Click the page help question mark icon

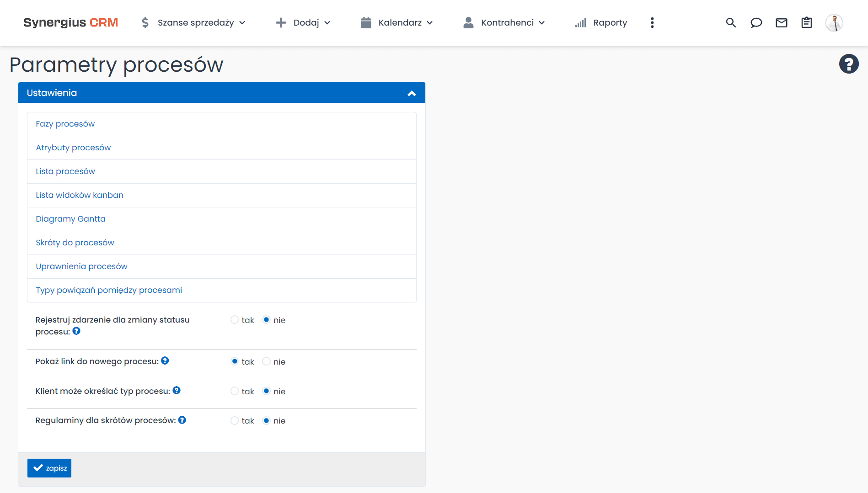[849, 64]
